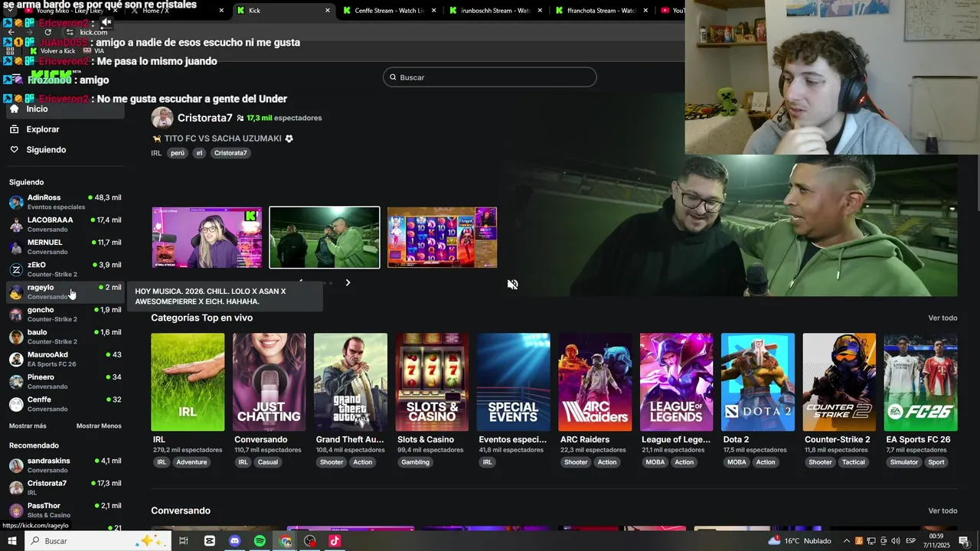Open featured streamer name Cristorata7 link
Image resolution: width=980 pixels, height=551 pixels.
pos(205,118)
